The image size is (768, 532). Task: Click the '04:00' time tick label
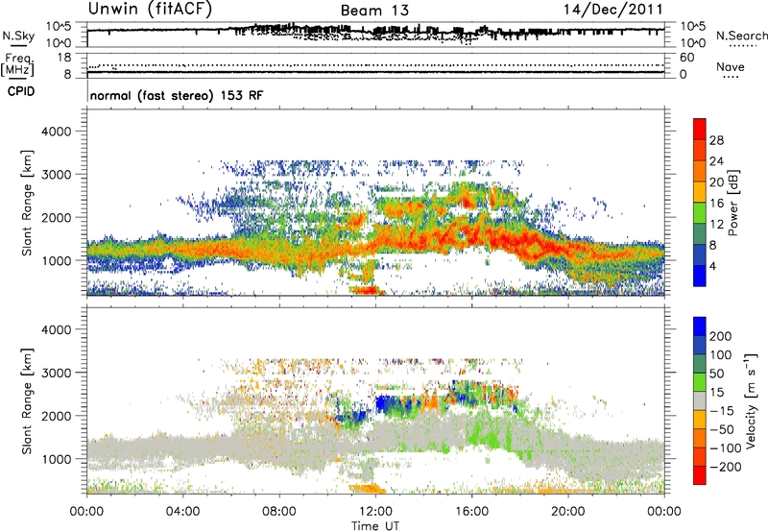coord(183,512)
